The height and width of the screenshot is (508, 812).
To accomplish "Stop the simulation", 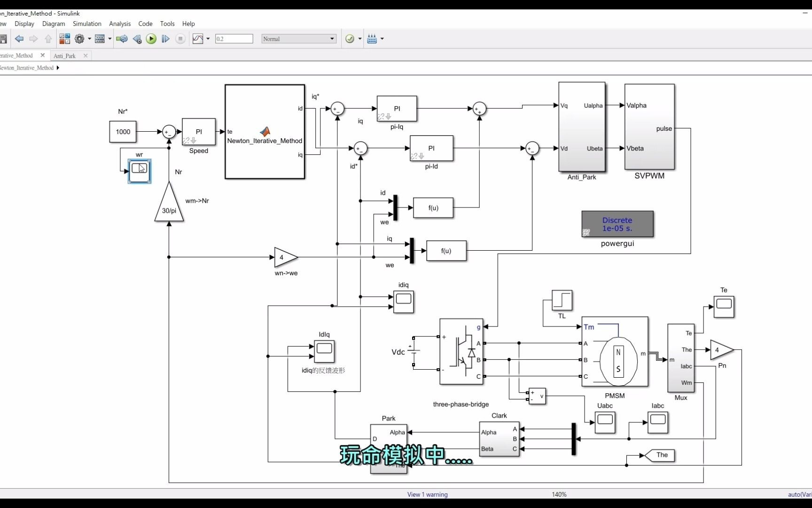I will [x=180, y=39].
